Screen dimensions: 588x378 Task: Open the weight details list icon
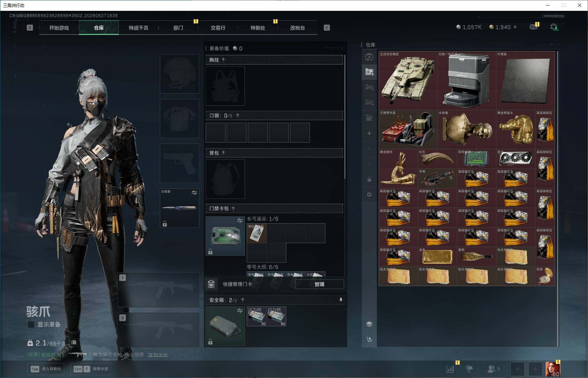(x=74, y=342)
